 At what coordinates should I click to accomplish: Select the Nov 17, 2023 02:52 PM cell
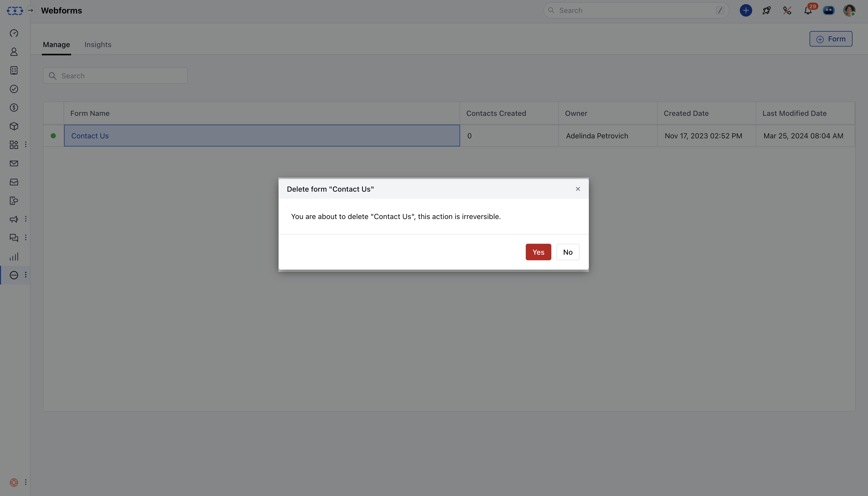(x=706, y=136)
